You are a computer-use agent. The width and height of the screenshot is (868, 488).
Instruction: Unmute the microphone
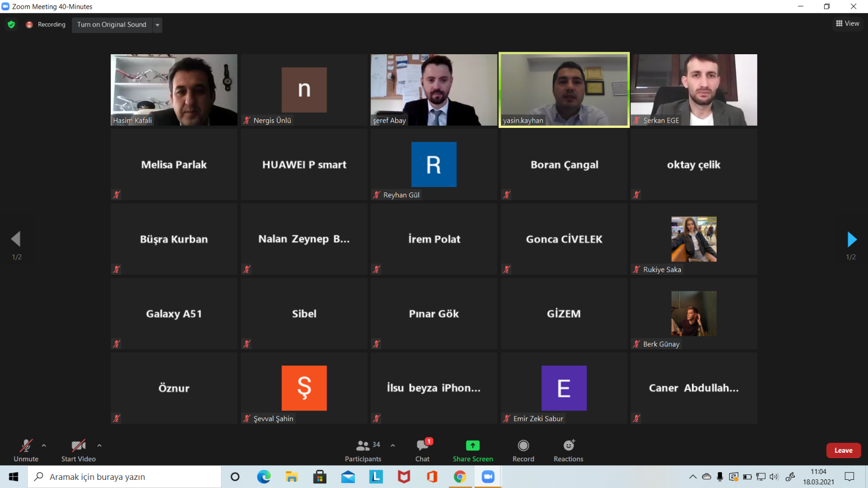26,450
